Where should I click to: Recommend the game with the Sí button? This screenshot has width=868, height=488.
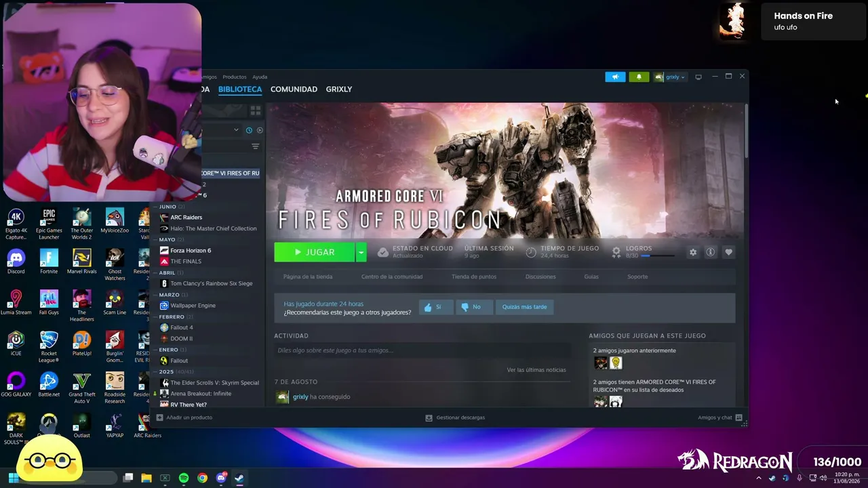click(x=436, y=307)
